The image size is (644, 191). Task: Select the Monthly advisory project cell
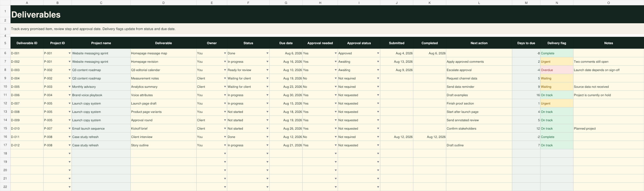coord(101,87)
